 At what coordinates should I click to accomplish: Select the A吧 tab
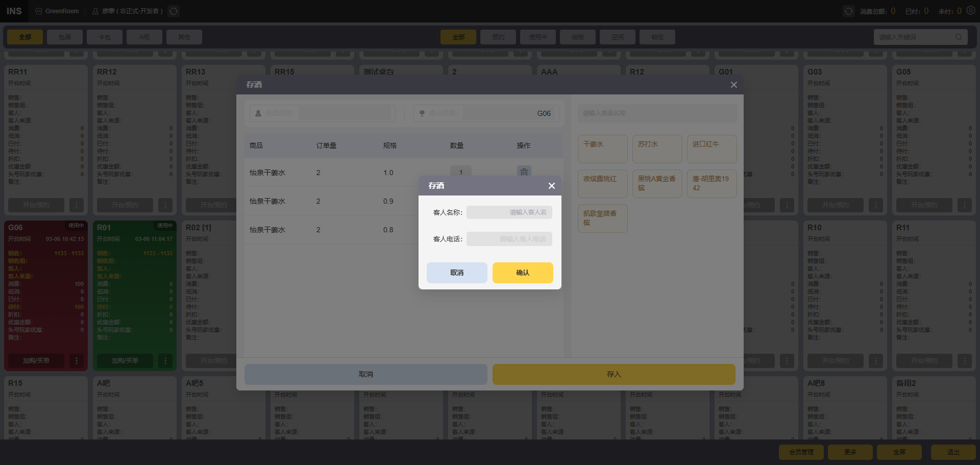click(144, 37)
